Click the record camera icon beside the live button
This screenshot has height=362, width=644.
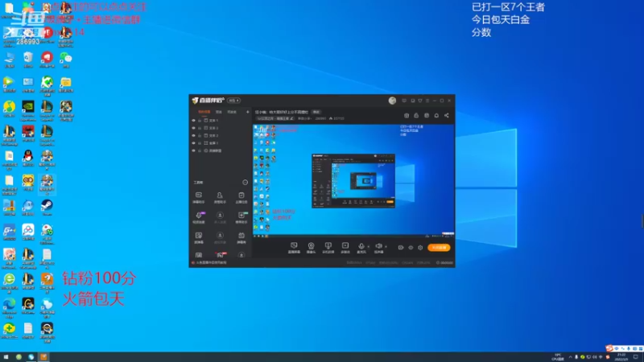click(x=400, y=248)
